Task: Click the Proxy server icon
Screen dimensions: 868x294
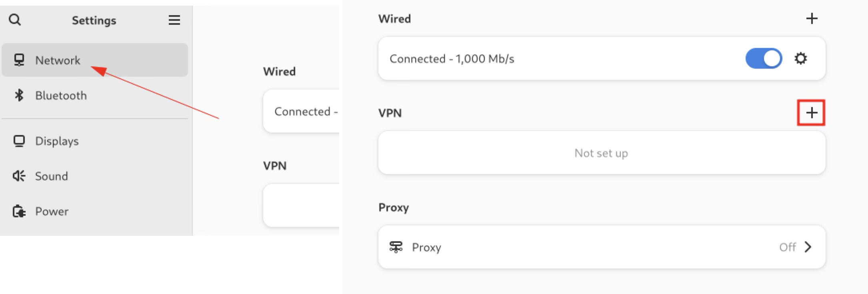Action: click(x=396, y=247)
